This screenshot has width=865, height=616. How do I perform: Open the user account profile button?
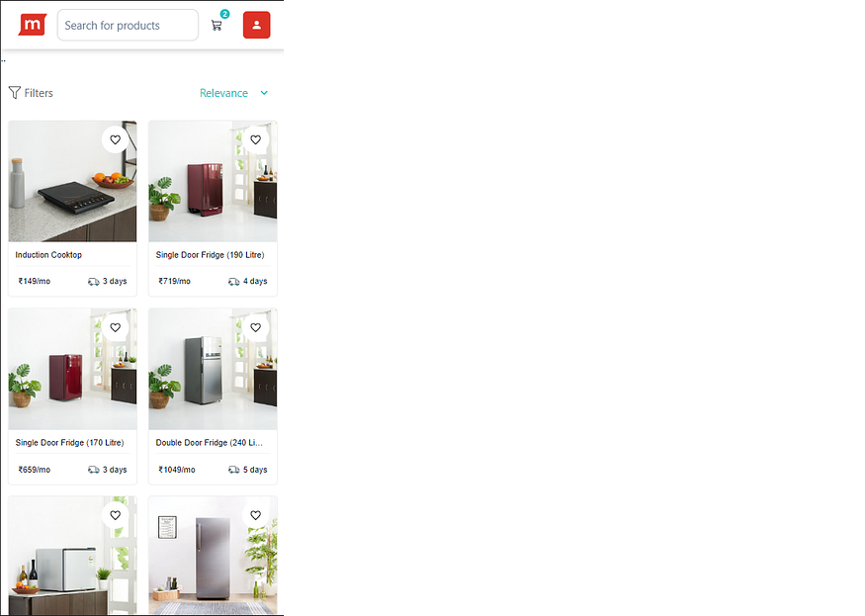[x=256, y=25]
